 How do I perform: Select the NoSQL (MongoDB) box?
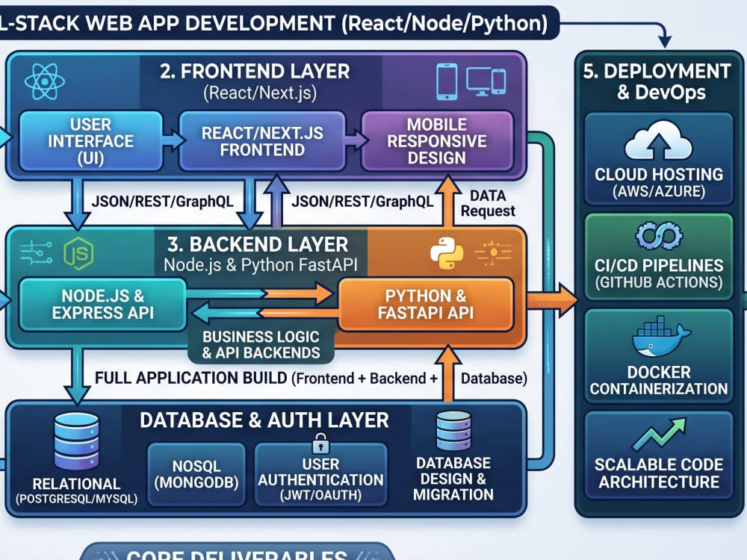pos(196,474)
